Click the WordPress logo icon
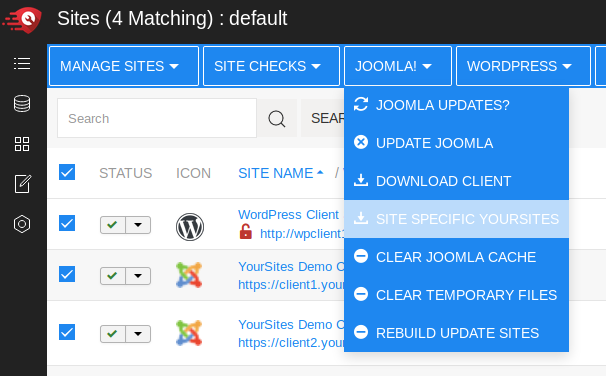The image size is (606, 376). click(x=190, y=227)
